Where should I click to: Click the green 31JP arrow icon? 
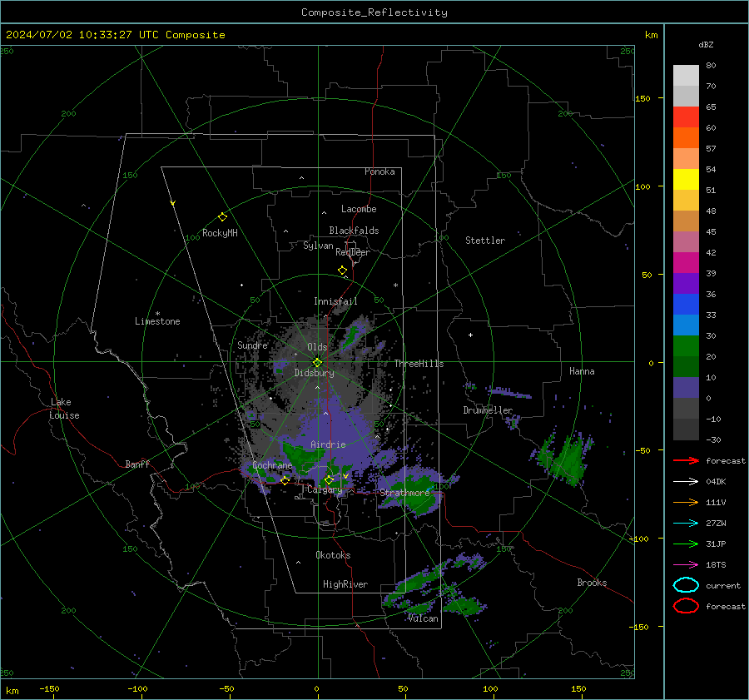click(x=686, y=544)
